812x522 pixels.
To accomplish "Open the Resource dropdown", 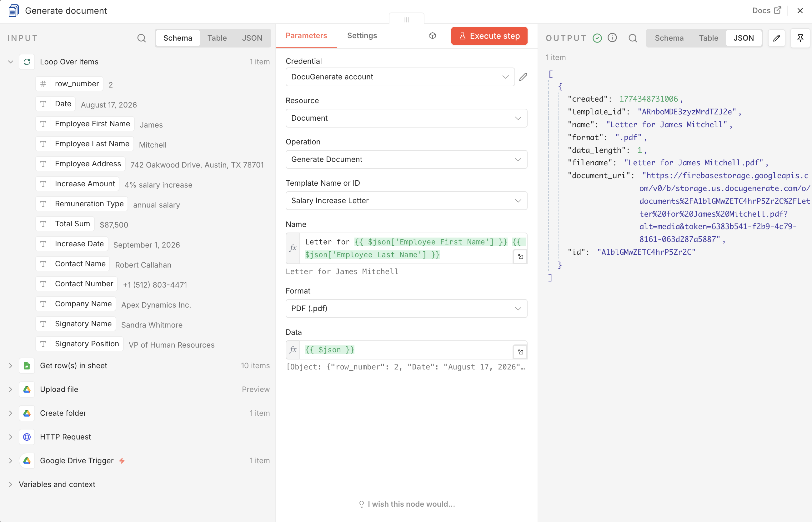I will coord(406,118).
